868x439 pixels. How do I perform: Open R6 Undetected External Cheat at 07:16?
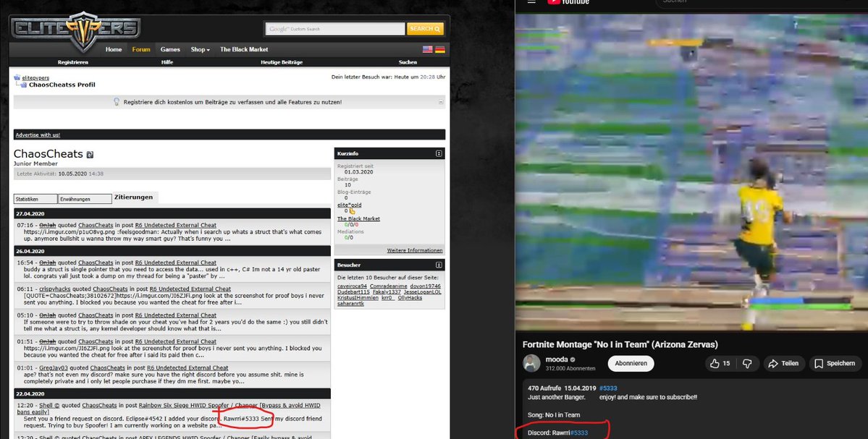(176, 226)
